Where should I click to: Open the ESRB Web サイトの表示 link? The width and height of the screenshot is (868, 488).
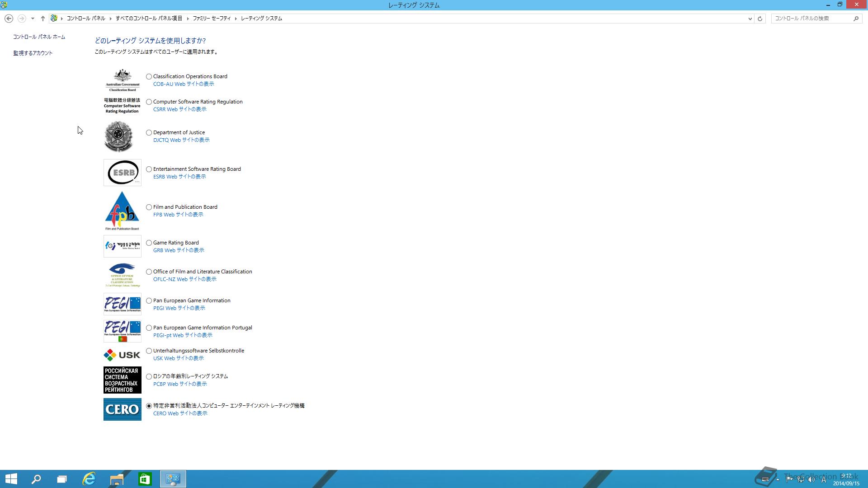point(179,177)
